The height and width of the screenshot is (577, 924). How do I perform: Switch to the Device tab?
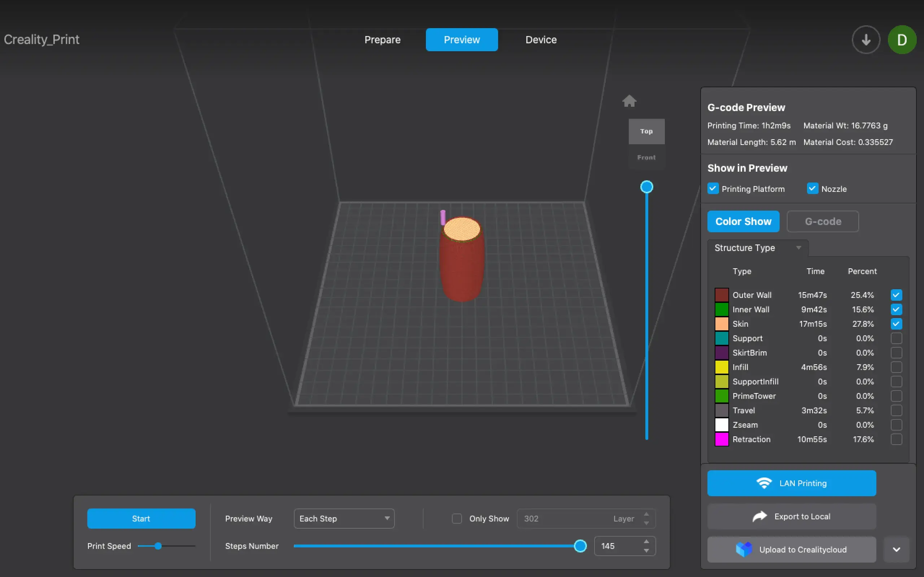(541, 40)
